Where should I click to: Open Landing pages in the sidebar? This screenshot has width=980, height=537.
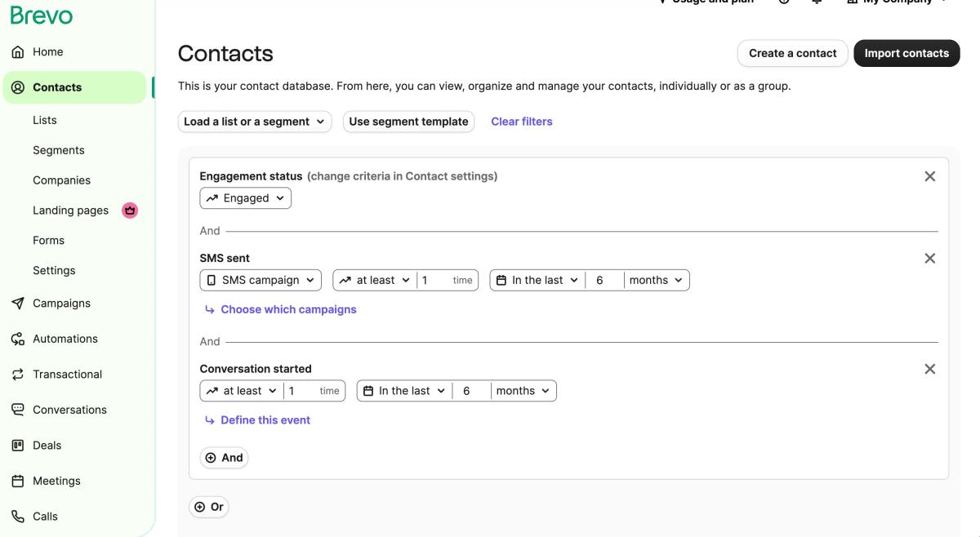(70, 211)
